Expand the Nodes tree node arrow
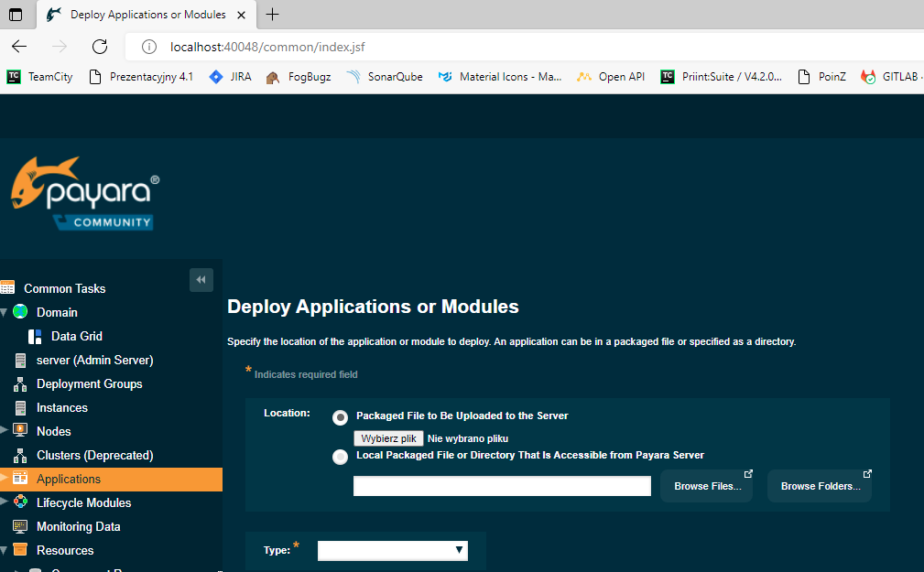Screen dimensions: 924x572 click(x=5, y=431)
